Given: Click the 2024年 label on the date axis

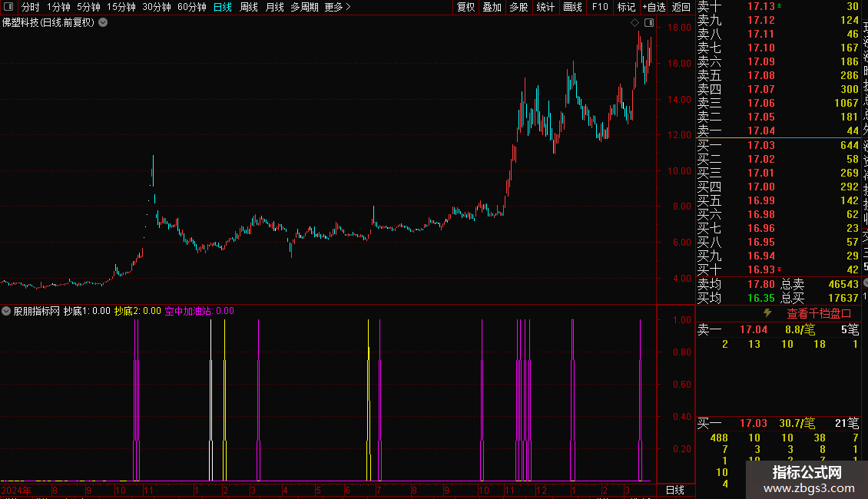Looking at the screenshot, I should (x=16, y=490).
